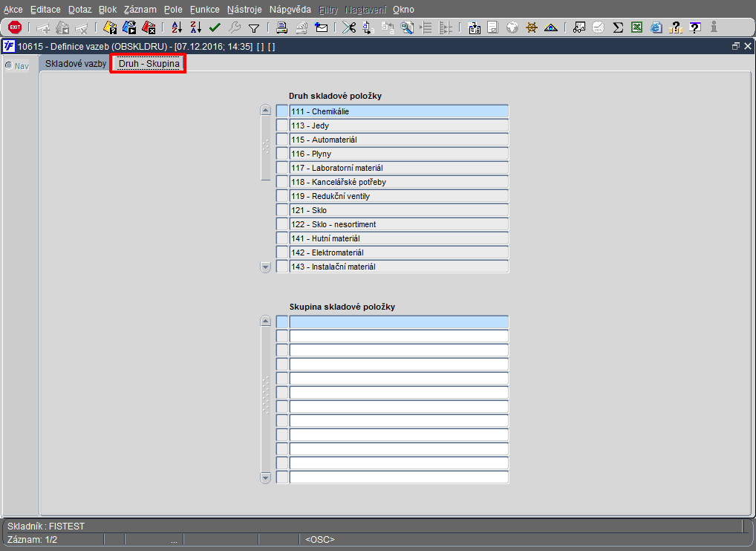Select the 117 - Laboratorní materiál row

(x=399, y=168)
